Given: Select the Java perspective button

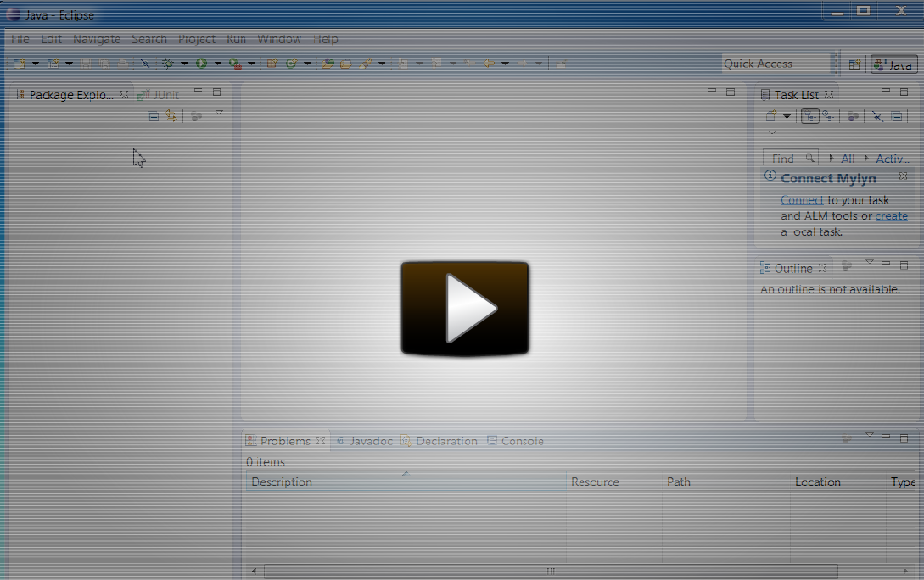Looking at the screenshot, I should (x=893, y=64).
